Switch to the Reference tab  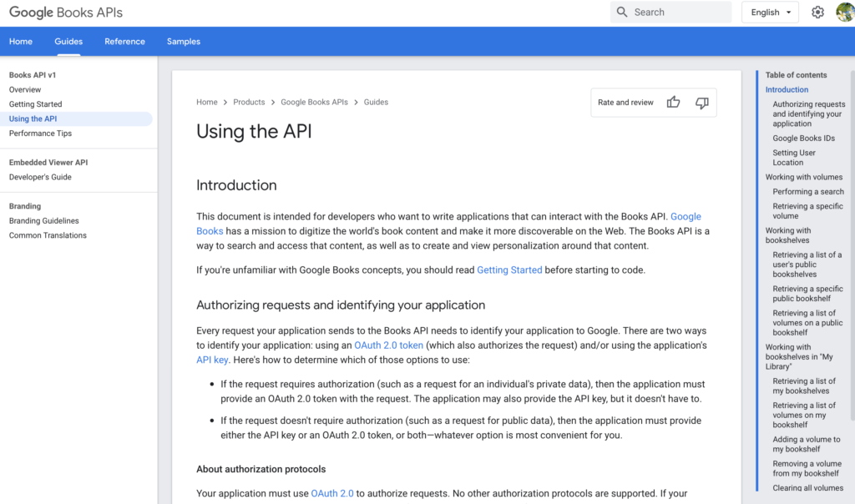[125, 42]
